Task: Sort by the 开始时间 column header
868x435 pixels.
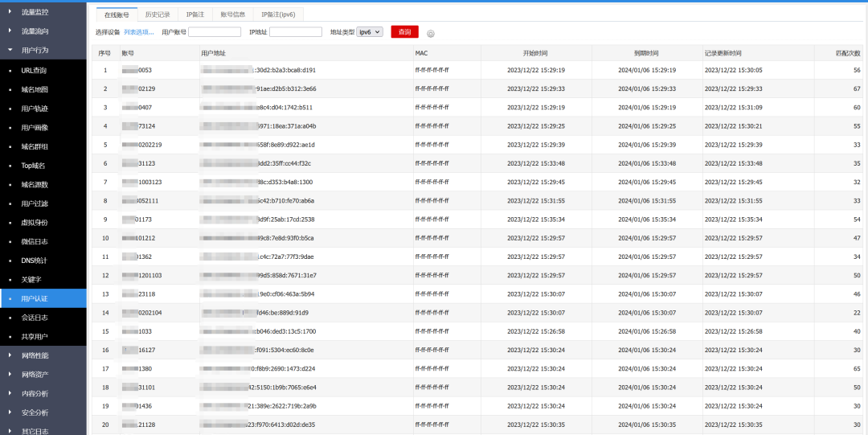Action: (x=535, y=53)
